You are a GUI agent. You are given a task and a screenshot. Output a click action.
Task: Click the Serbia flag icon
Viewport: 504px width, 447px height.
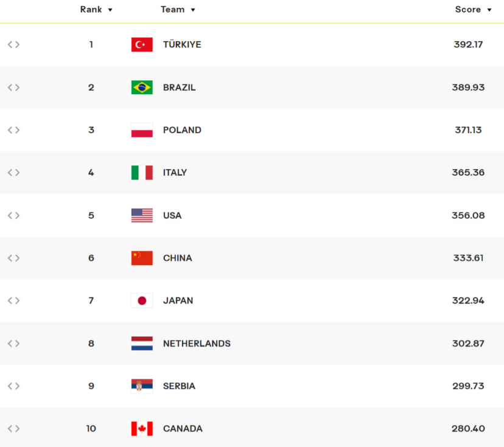(142, 386)
